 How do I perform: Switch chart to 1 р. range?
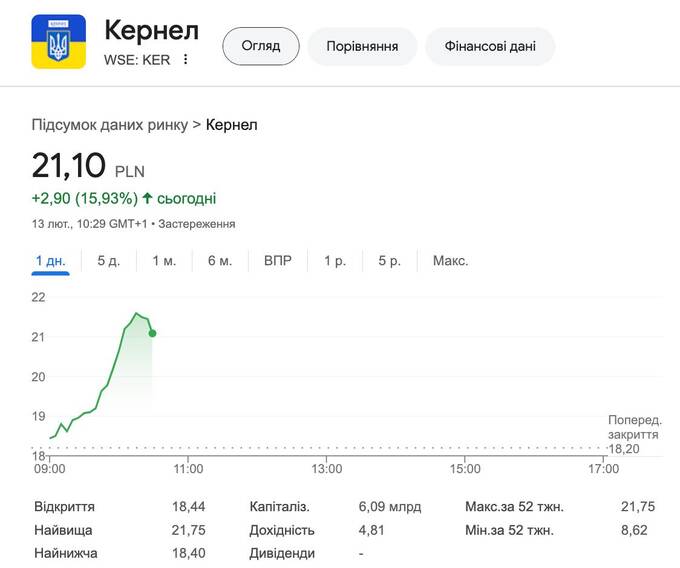click(335, 261)
